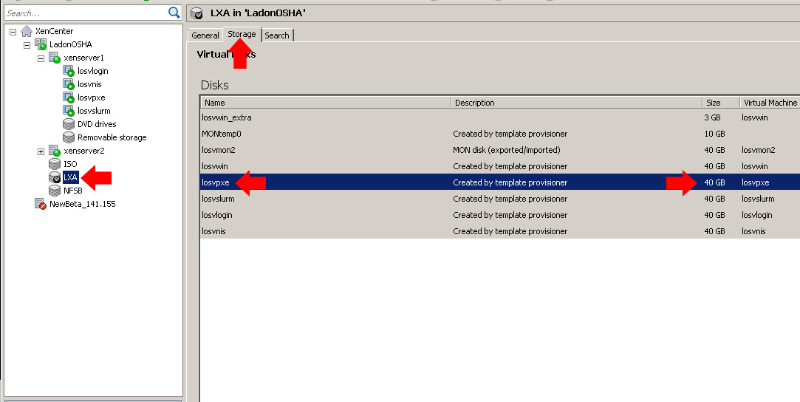
Task: Select the losvlogin VM icon
Action: 69,72
